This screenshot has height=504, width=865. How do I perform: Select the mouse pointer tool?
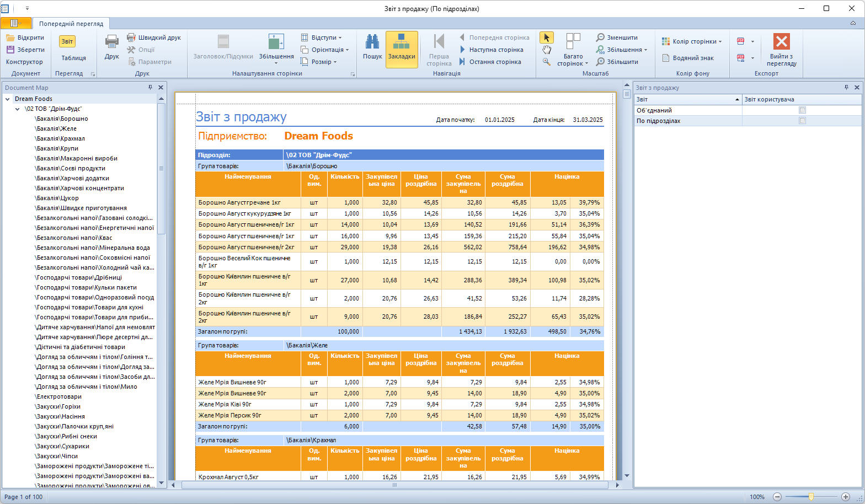coord(546,37)
